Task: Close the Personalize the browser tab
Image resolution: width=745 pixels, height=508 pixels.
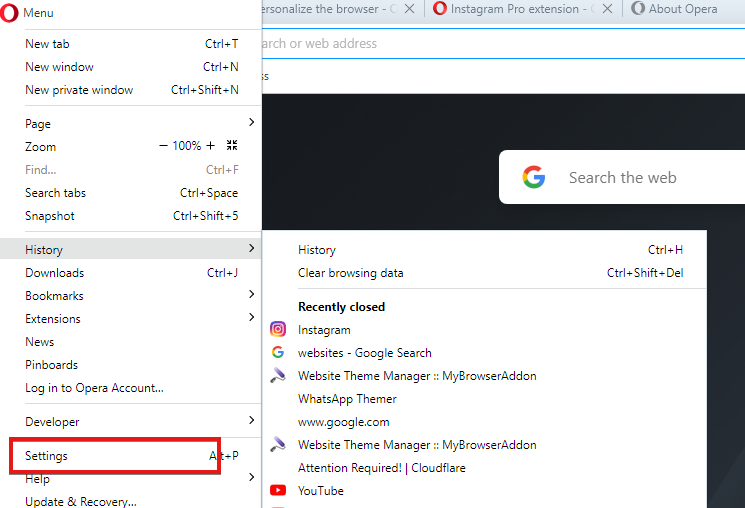Action: [410, 9]
